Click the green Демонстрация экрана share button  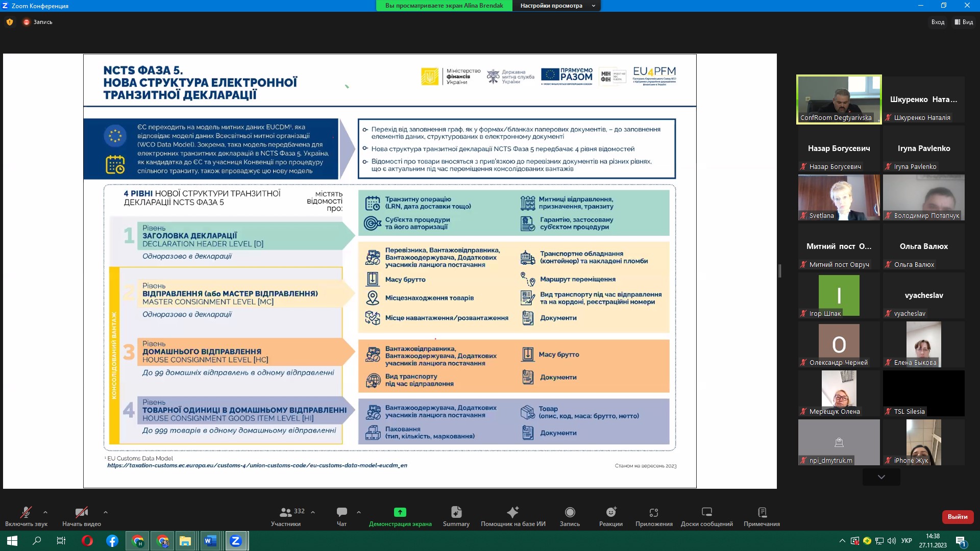click(x=400, y=516)
